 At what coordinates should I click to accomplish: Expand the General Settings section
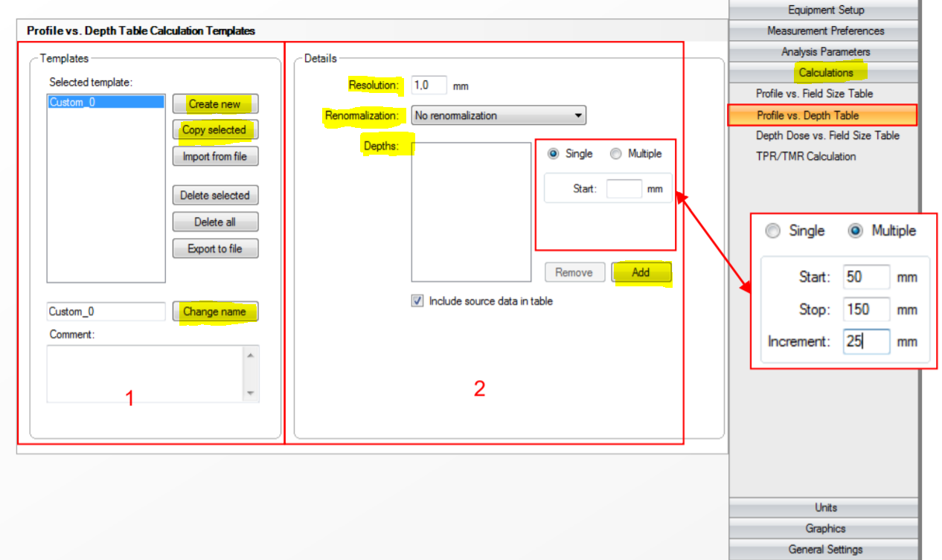[825, 550]
